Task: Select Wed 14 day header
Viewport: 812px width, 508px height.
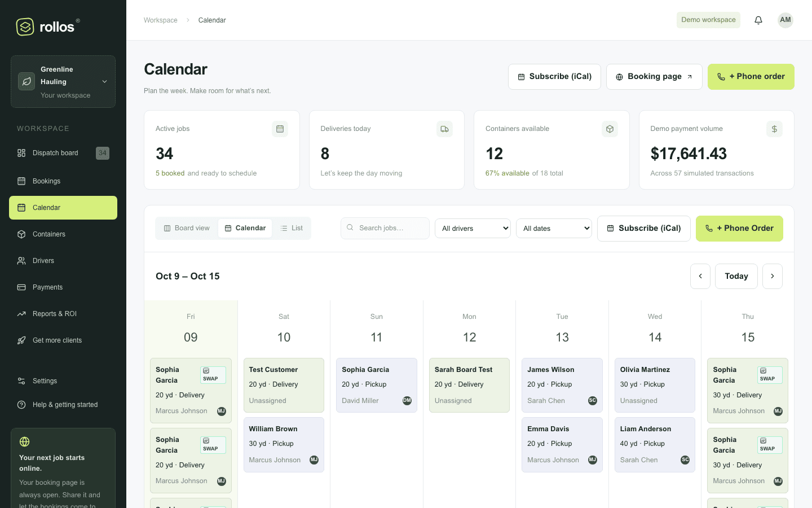Action: point(655,329)
